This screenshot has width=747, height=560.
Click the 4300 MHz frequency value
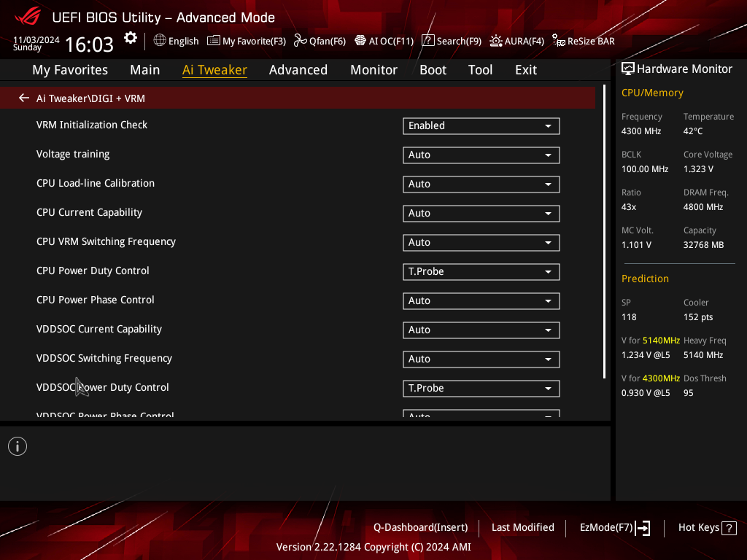tap(641, 131)
